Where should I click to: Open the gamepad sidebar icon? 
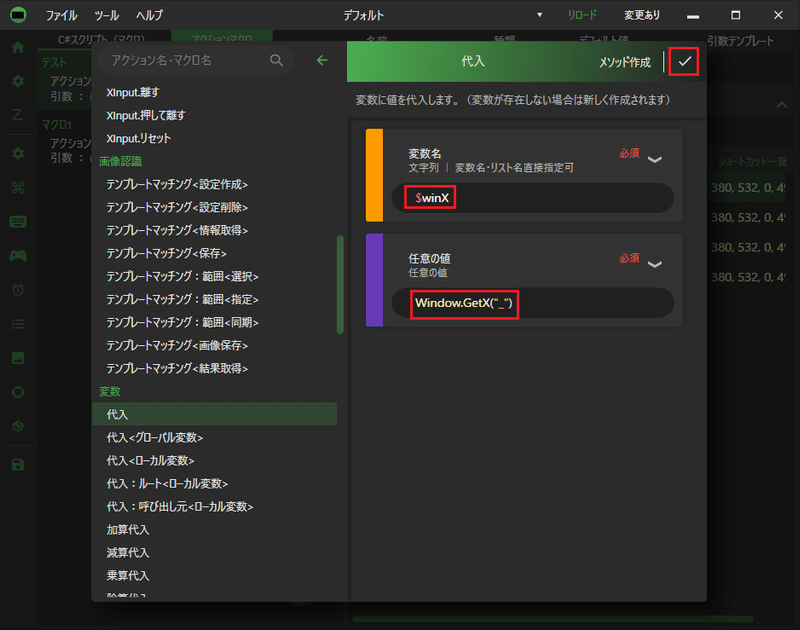[18, 256]
